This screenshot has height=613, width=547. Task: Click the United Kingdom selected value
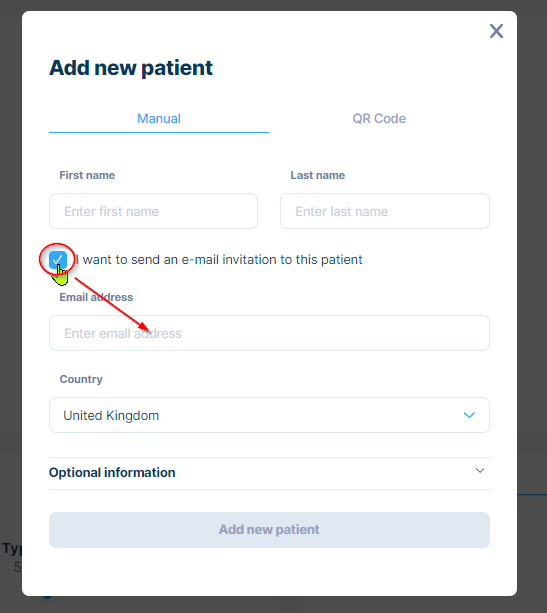(x=111, y=416)
